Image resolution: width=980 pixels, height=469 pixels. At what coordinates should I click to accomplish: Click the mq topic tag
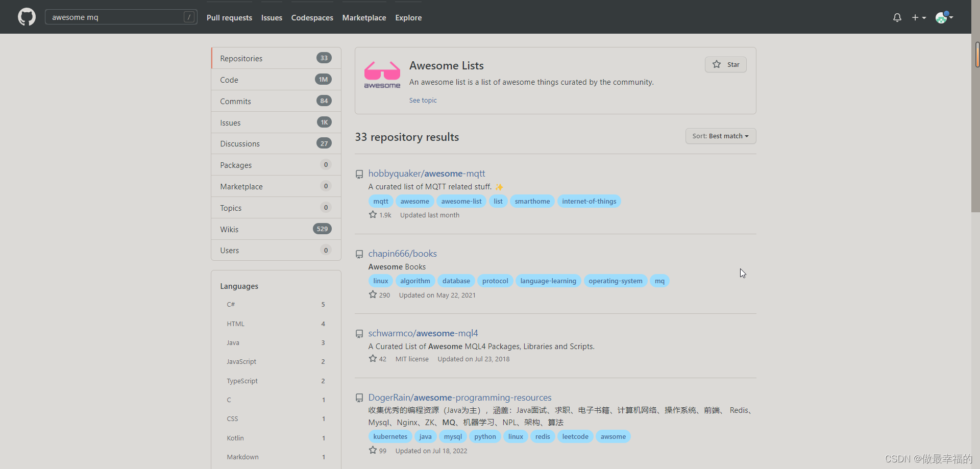tap(659, 281)
